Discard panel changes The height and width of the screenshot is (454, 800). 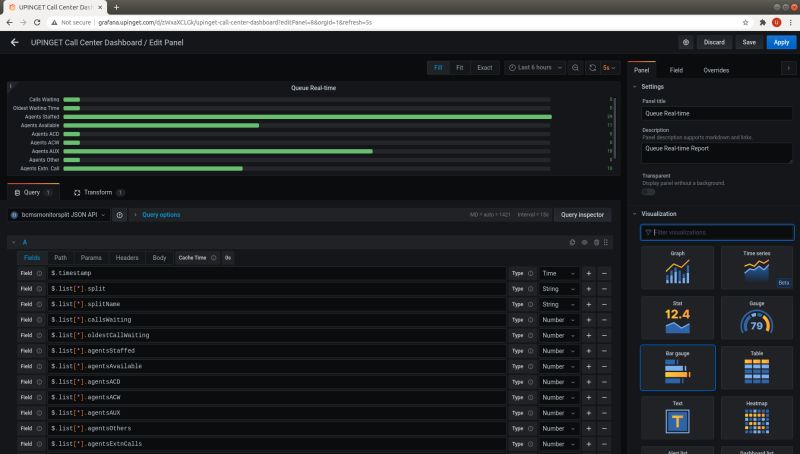pyautogui.click(x=714, y=42)
